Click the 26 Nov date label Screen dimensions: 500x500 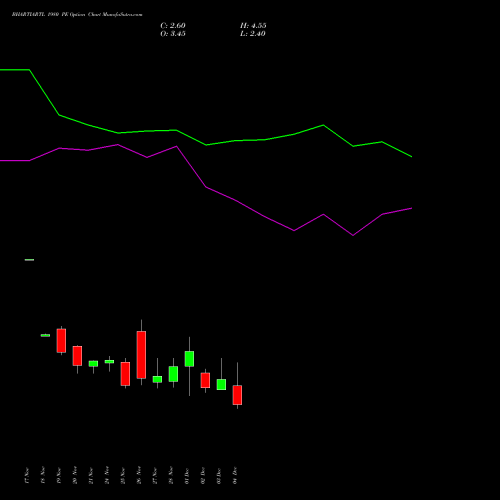139,476
